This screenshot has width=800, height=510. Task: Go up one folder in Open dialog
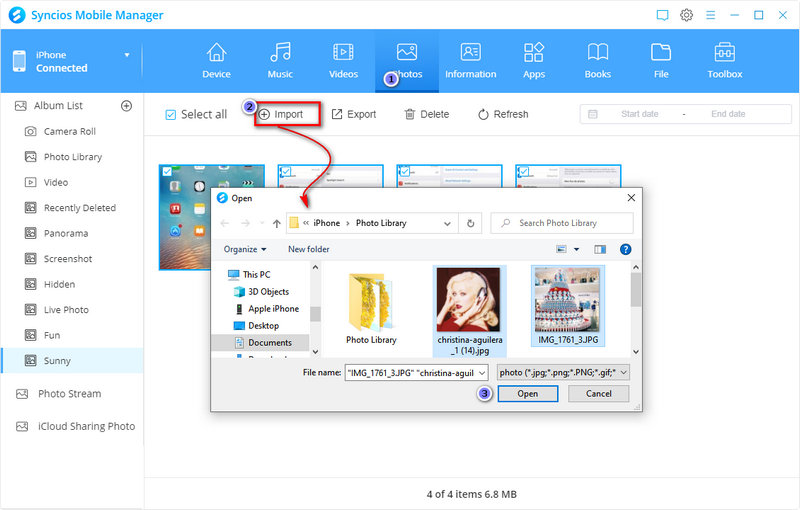point(277,223)
